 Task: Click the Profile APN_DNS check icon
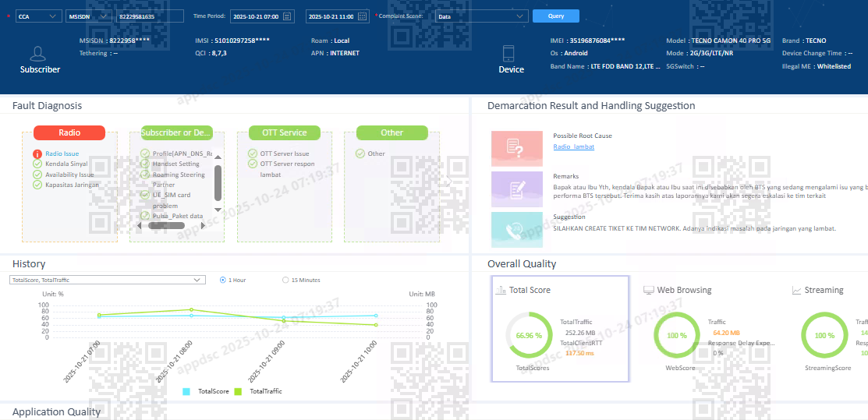145,154
